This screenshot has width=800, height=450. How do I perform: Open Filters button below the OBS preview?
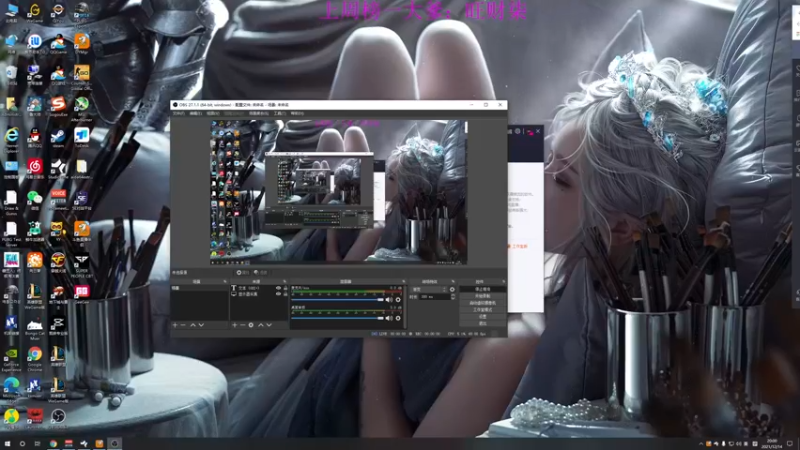click(261, 272)
